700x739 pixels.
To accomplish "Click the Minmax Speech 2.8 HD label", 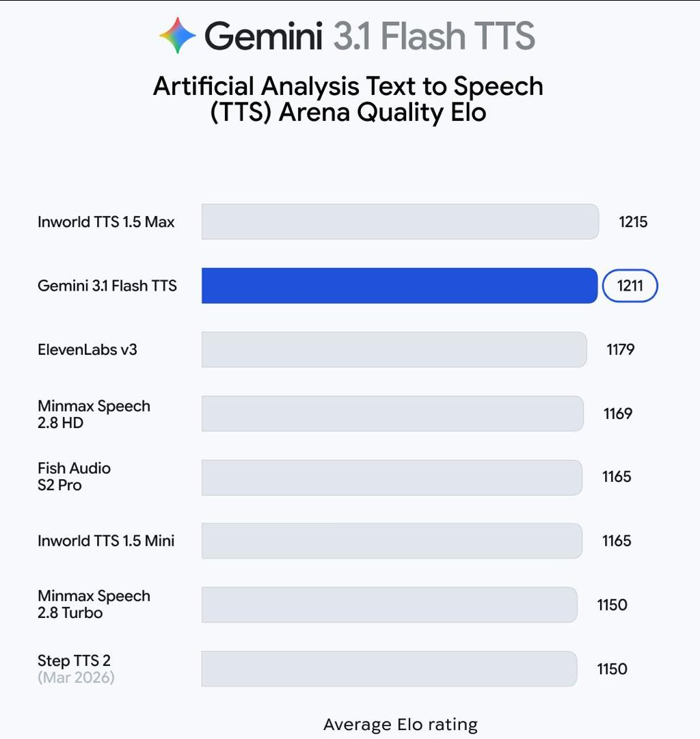I will pos(94,414).
